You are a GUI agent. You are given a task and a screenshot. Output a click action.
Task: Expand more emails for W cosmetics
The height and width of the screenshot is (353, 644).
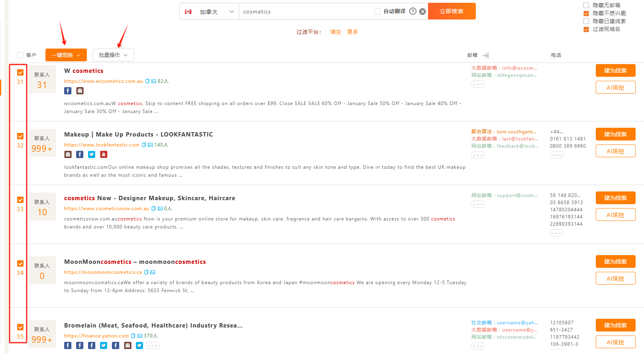(x=478, y=84)
